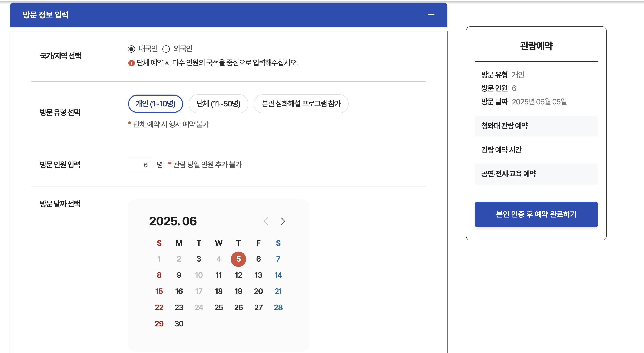Click the orange info notice icon
This screenshot has width=644, height=353.
pos(131,63)
